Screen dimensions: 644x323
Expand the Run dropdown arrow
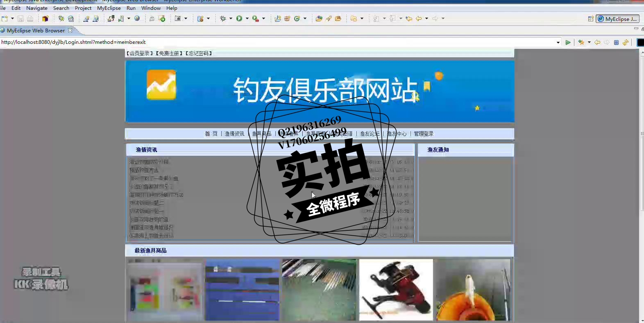click(247, 18)
